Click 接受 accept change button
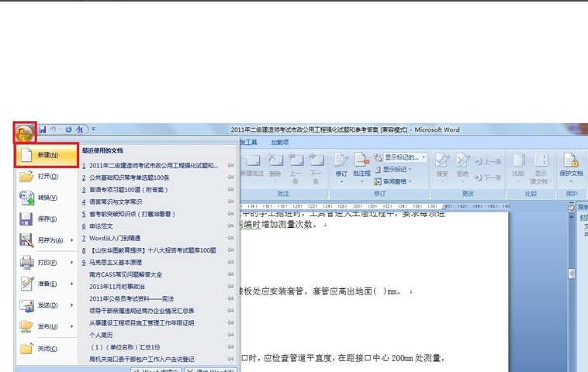The image size is (588, 372). point(442,168)
